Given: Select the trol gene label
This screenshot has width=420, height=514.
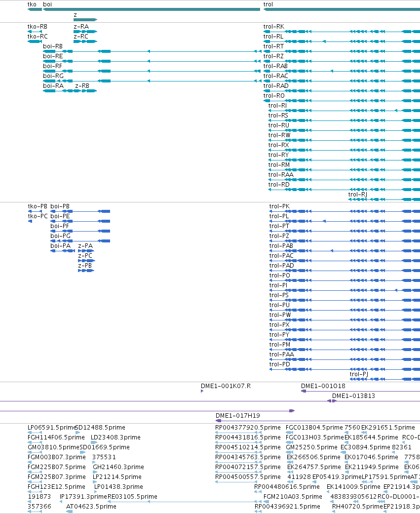Looking at the screenshot, I should (268, 4).
